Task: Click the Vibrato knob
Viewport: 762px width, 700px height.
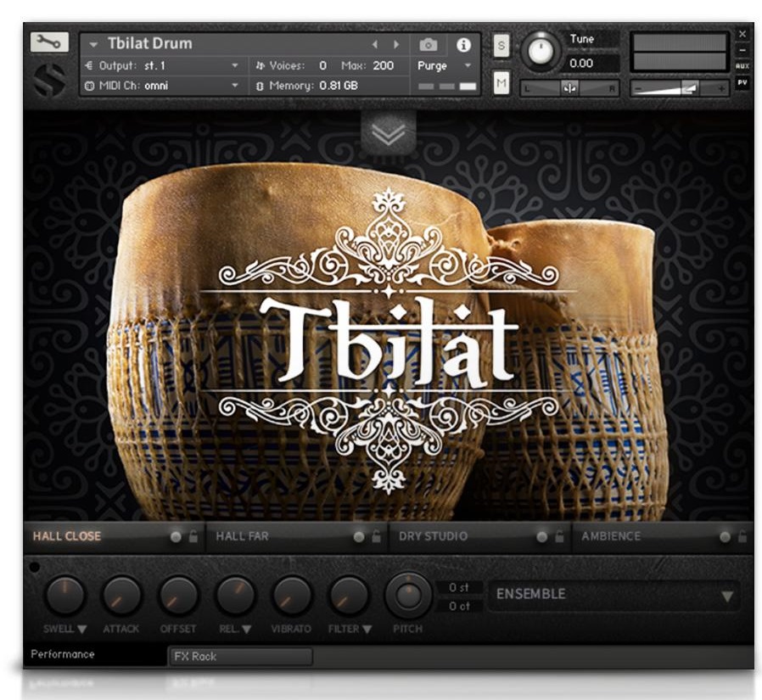Action: click(x=292, y=596)
